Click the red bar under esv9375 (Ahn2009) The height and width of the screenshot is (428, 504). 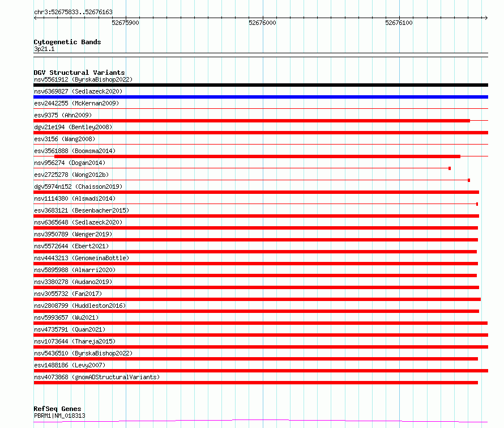pyautogui.click(x=251, y=121)
